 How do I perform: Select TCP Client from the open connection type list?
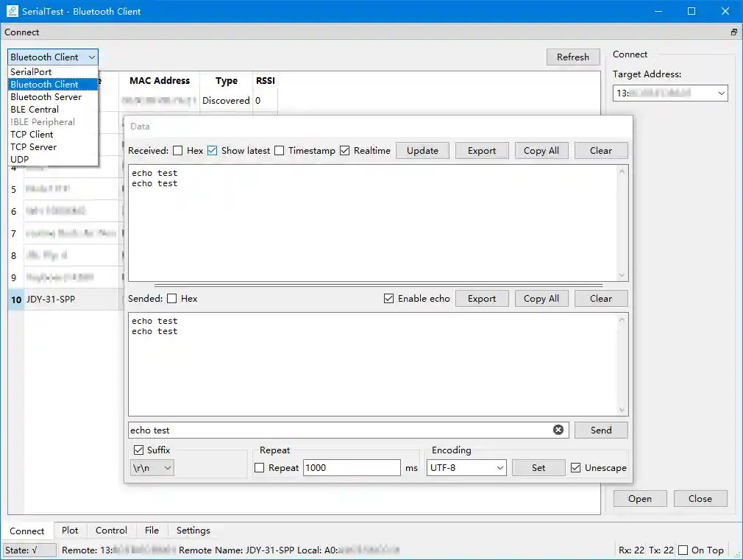click(x=32, y=134)
